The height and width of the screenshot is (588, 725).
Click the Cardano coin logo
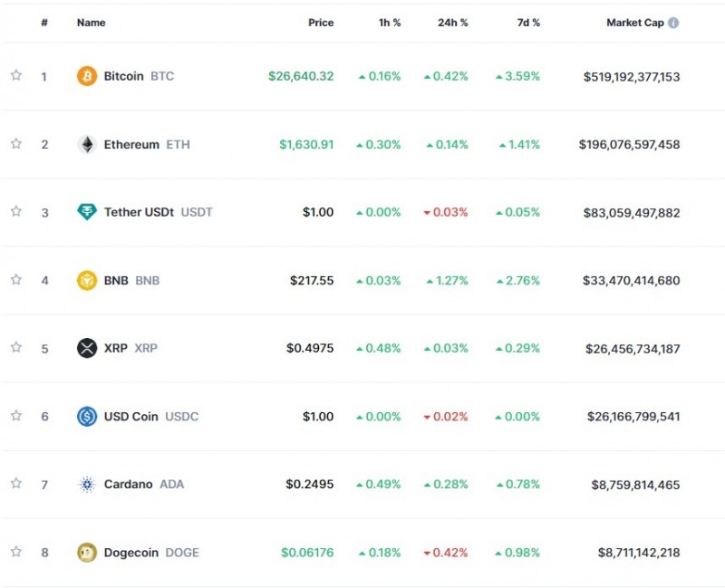point(87,485)
